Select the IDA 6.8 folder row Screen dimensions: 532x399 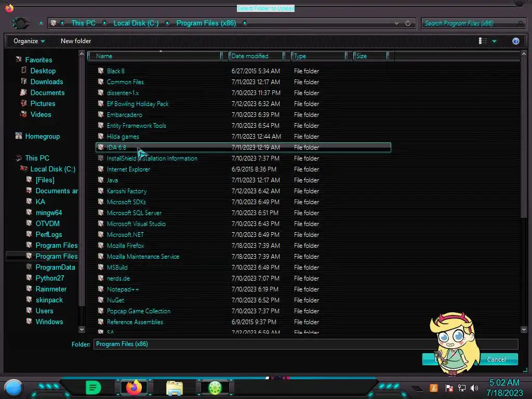click(243, 147)
